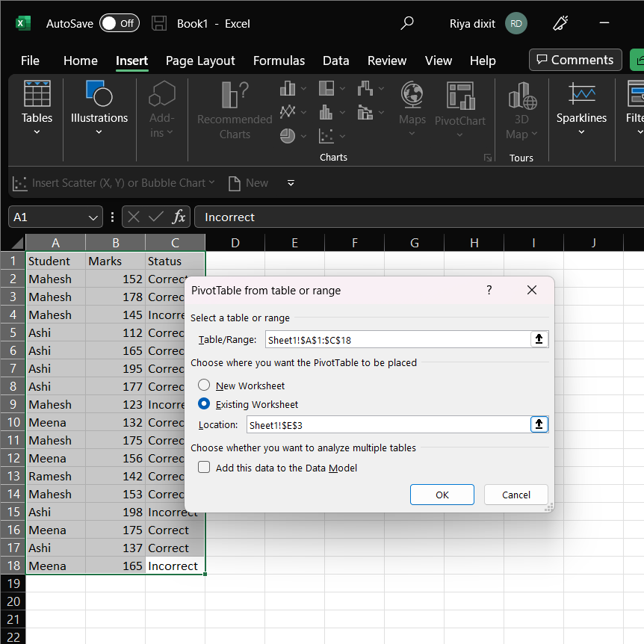Click the OK button in the dialog

tap(442, 494)
